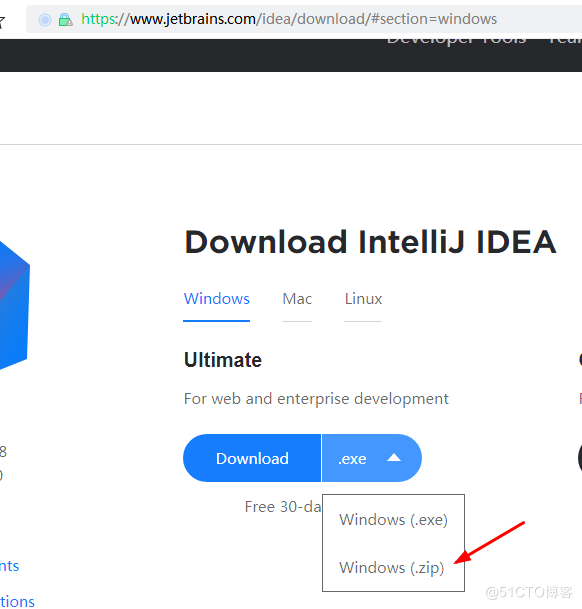
Task: Click the Free 30-day trial text
Action: tap(283, 507)
